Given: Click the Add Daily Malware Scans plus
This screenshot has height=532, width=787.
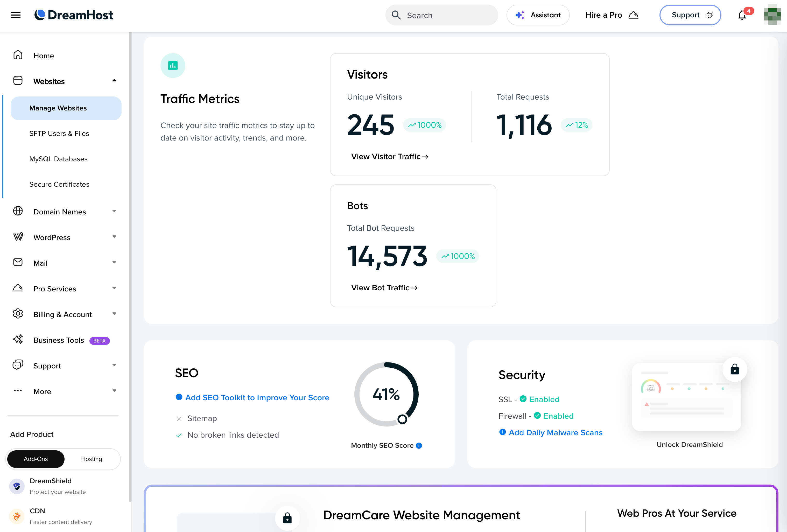Looking at the screenshot, I should 503,432.
